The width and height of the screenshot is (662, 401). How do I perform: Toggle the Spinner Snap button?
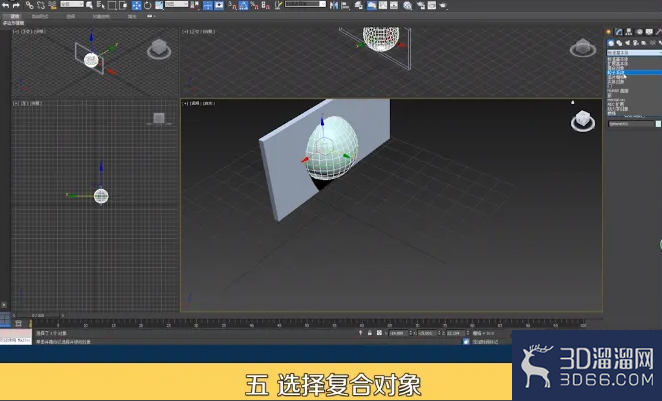click(x=266, y=5)
